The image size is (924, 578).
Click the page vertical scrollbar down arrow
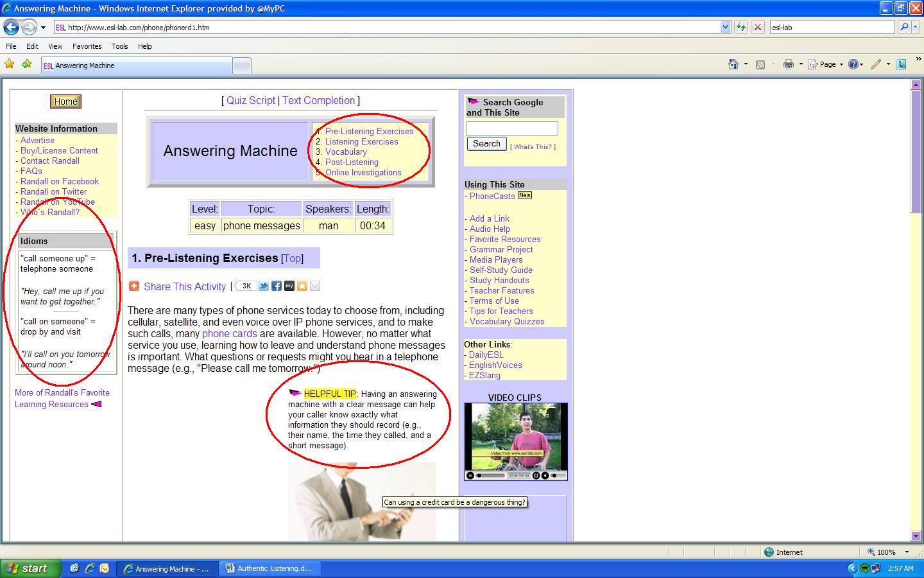(x=916, y=536)
